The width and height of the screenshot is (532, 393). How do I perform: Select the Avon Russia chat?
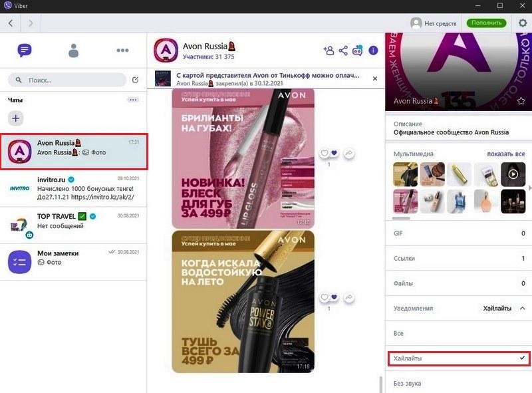click(x=74, y=152)
